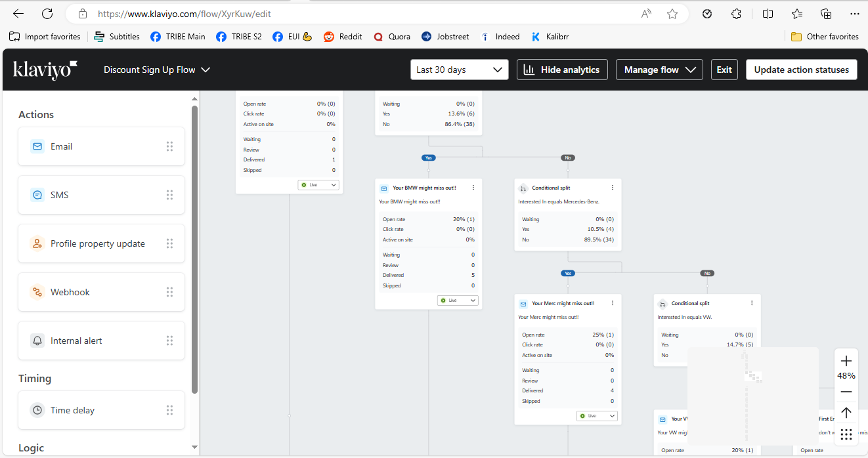The image size is (868, 458).
Task: Expand the Manage flow dropdown
Action: pyautogui.click(x=659, y=70)
